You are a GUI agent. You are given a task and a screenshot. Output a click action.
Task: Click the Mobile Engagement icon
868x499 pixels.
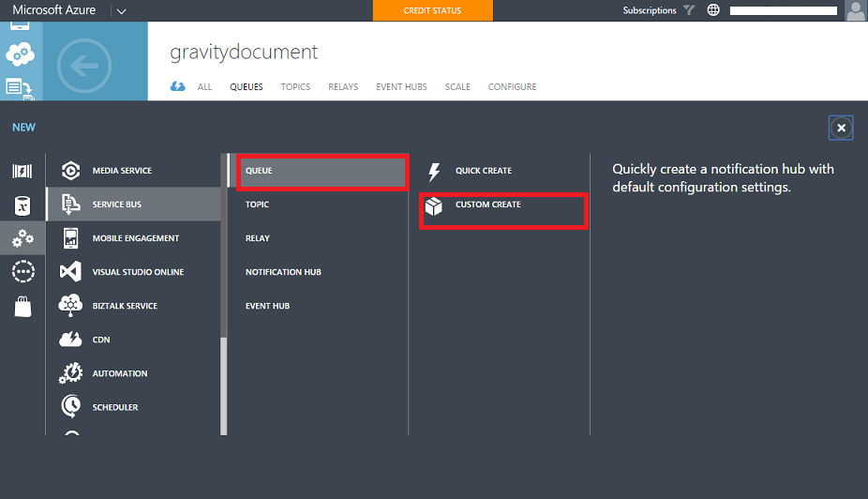coord(70,238)
